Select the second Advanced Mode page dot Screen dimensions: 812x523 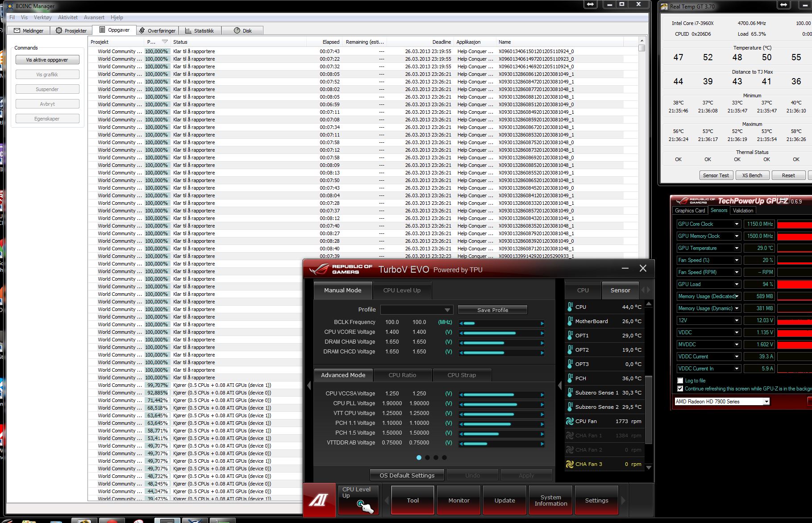click(x=427, y=457)
